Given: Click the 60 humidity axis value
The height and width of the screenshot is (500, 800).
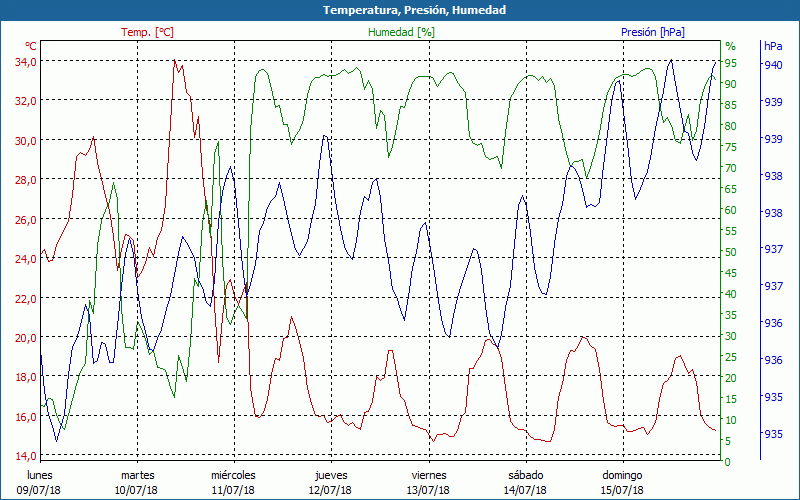Looking at the screenshot, I should click(731, 210).
